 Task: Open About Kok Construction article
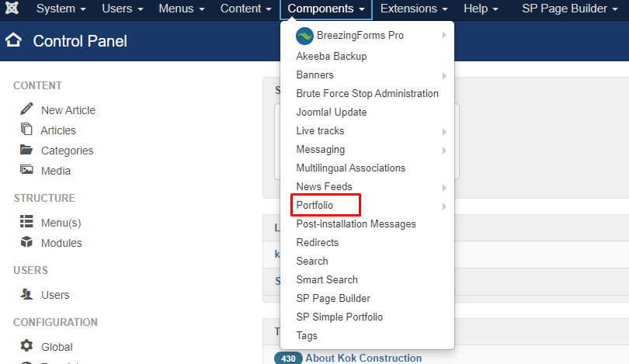[x=363, y=358]
